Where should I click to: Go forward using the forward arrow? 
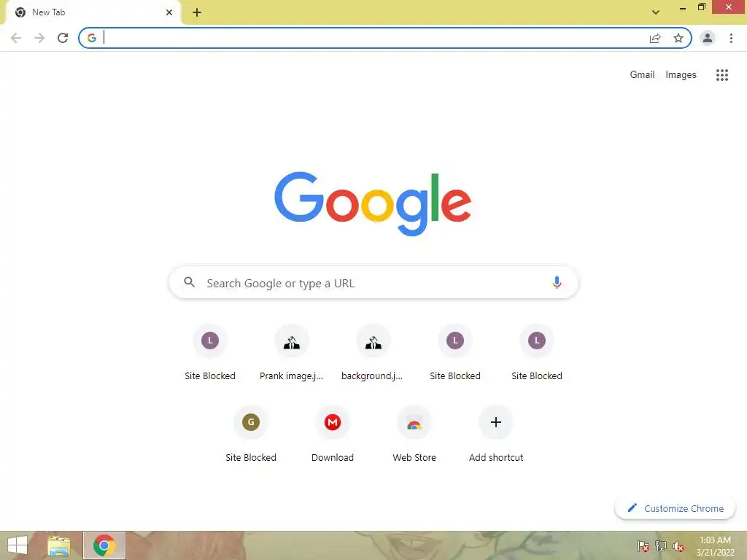39,38
